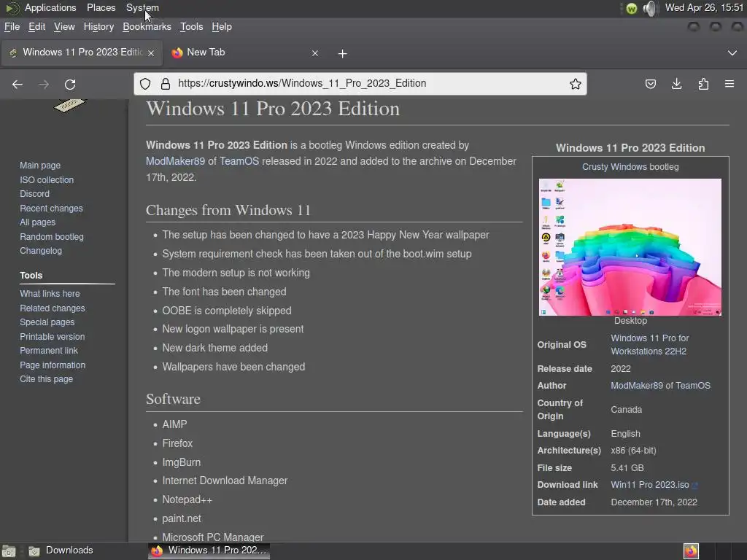Go to the wiki Main page link
The width and height of the screenshot is (747, 560).
pyautogui.click(x=40, y=166)
